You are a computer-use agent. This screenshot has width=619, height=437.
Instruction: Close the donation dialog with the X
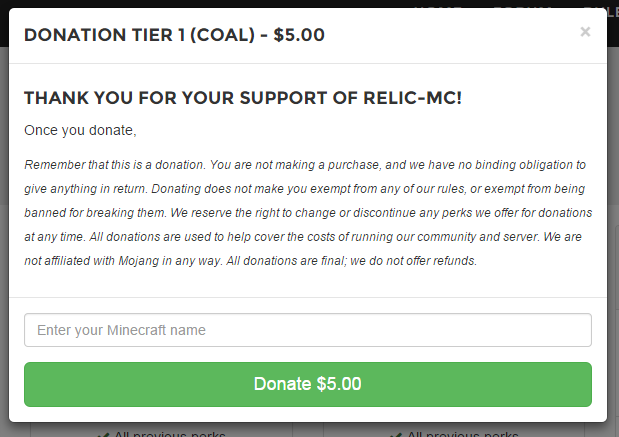[585, 32]
